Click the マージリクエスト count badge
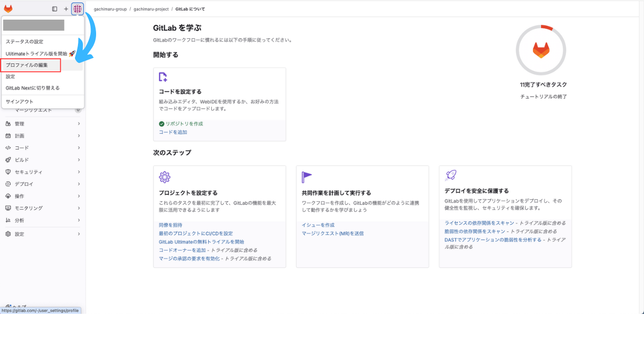The image size is (644, 337). [x=78, y=110]
